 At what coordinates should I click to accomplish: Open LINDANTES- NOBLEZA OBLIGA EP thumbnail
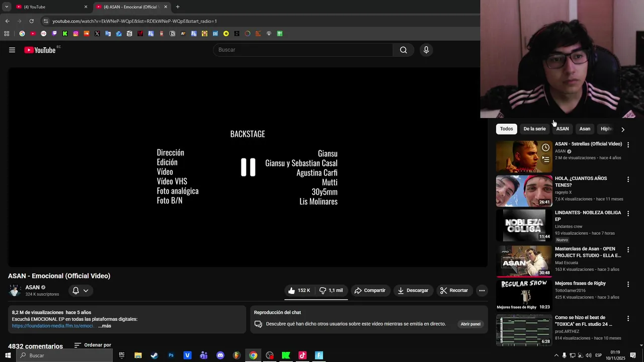coord(524,225)
